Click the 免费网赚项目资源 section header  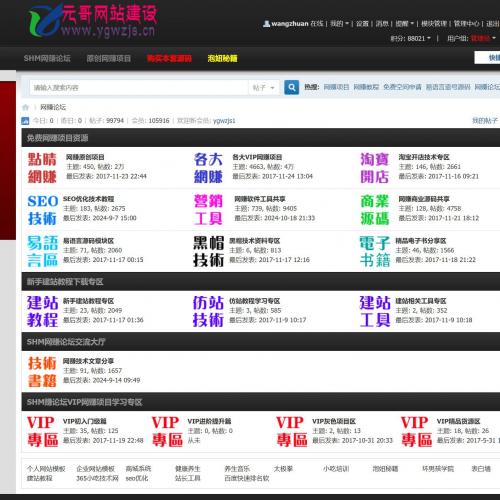pyautogui.click(x=57, y=138)
